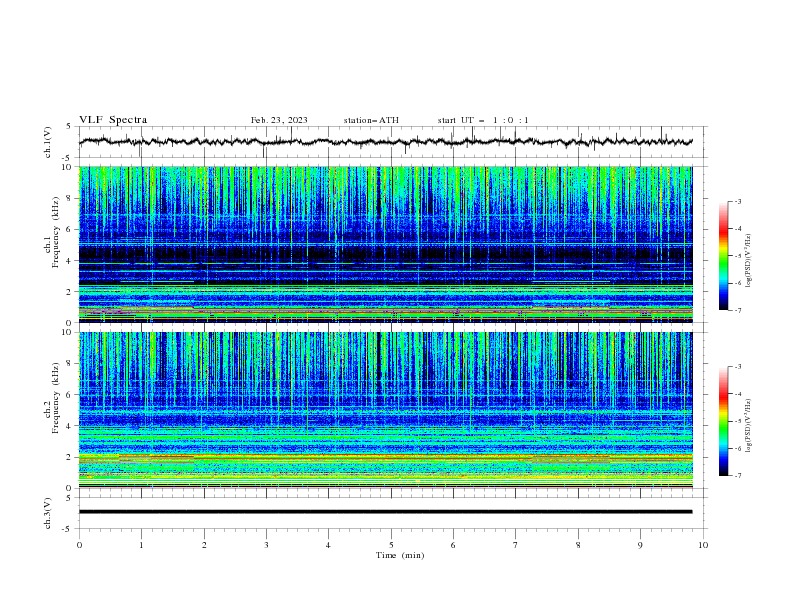Click inside the ch.2 spectrogram panel

tap(385, 410)
